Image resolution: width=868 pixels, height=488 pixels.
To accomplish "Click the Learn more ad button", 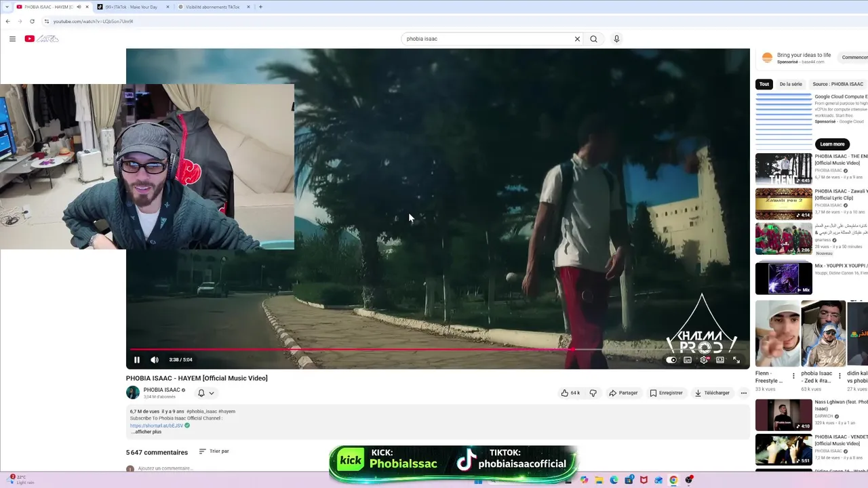I will (832, 144).
